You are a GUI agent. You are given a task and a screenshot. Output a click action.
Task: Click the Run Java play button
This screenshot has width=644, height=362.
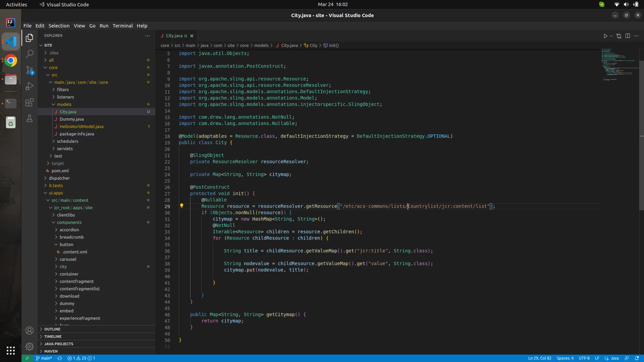(x=605, y=36)
